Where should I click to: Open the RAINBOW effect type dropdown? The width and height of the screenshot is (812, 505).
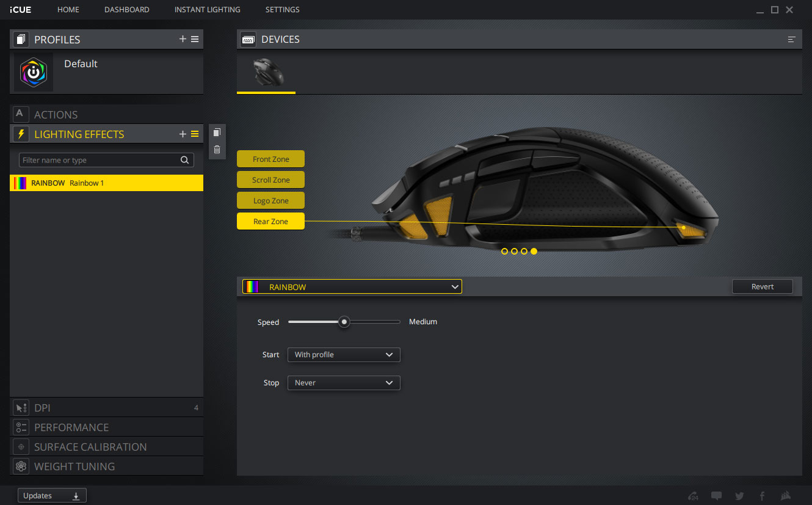(x=352, y=287)
